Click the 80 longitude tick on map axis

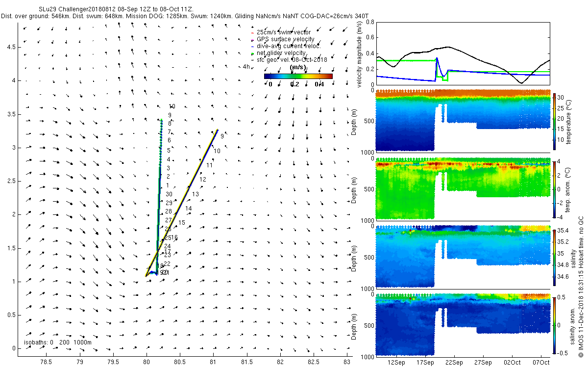147,362
